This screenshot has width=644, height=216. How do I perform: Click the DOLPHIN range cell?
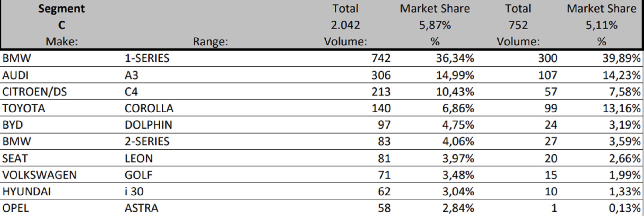(x=148, y=125)
